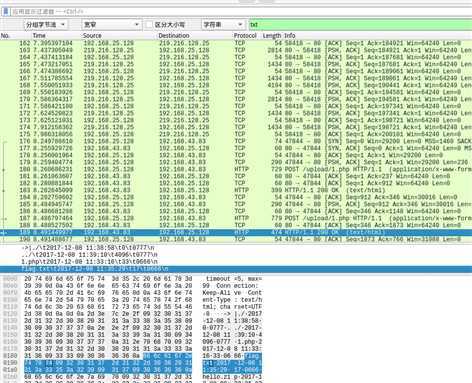This screenshot has height=383, width=472.
Task: Sort by the Destination column header
Action: (174, 35)
